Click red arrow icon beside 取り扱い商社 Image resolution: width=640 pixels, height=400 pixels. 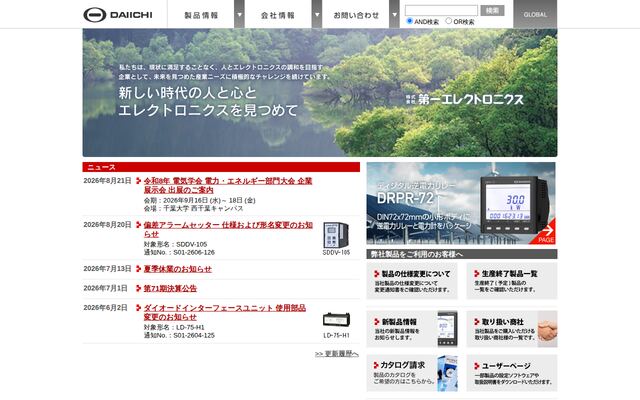(x=476, y=322)
